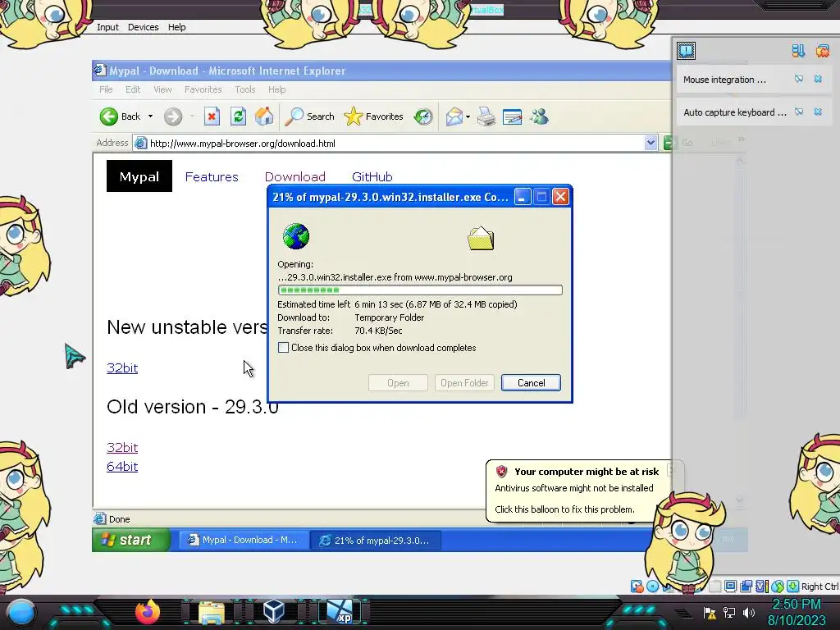Toggle notification ordering icon in VirtualBox panel
Viewport: 840px width, 630px height.
tap(798, 51)
